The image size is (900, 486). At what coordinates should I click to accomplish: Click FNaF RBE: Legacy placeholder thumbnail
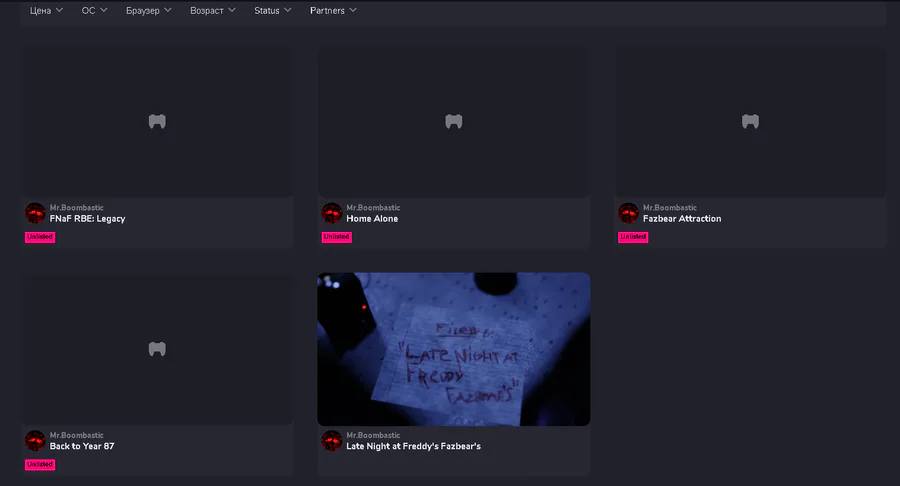(157, 122)
